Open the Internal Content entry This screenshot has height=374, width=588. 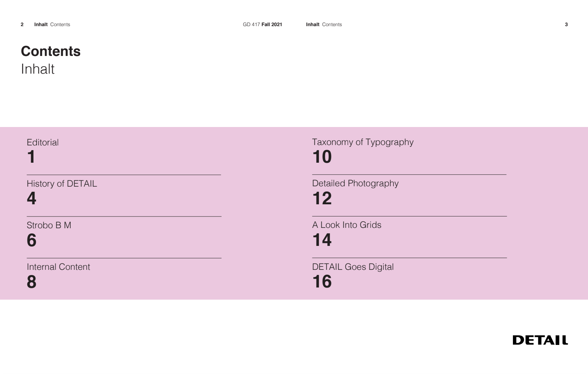58,267
